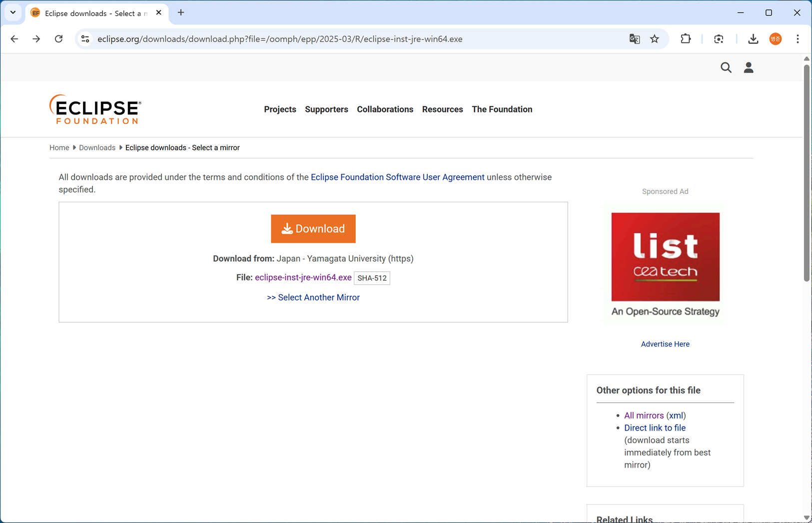Viewport: 812px width, 523px height.
Task: Maximize the browser window
Action: tap(769, 13)
